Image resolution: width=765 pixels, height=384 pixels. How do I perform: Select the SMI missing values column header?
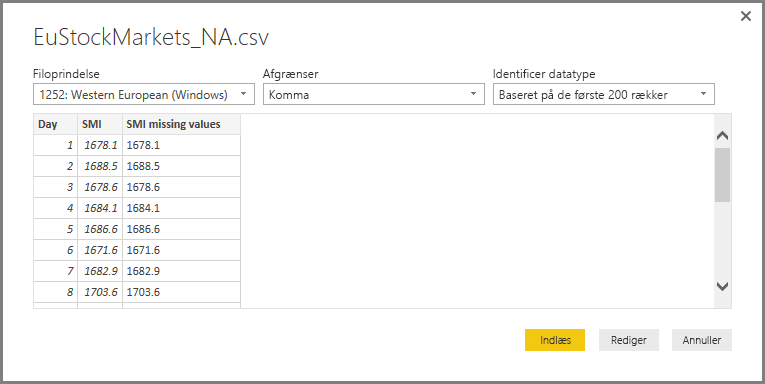tap(181, 124)
